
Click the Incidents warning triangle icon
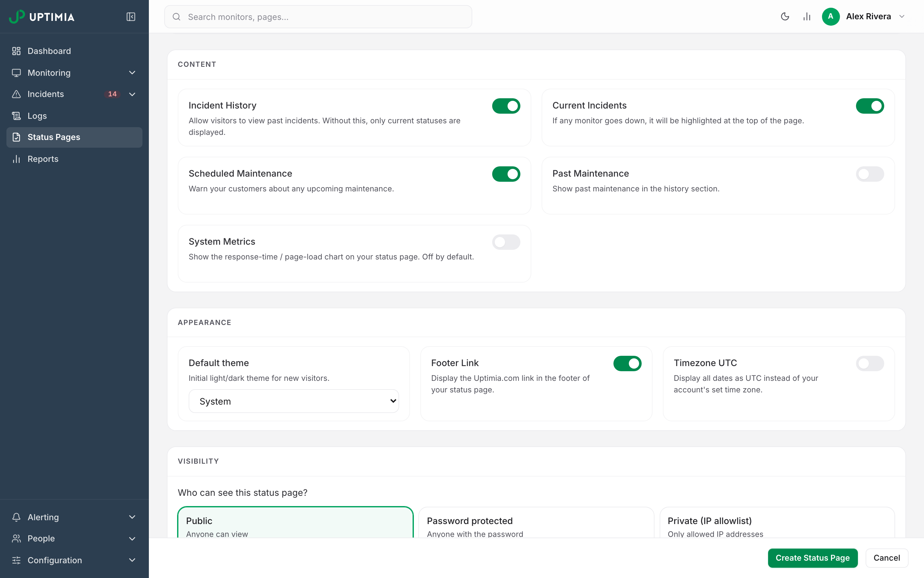point(16,94)
